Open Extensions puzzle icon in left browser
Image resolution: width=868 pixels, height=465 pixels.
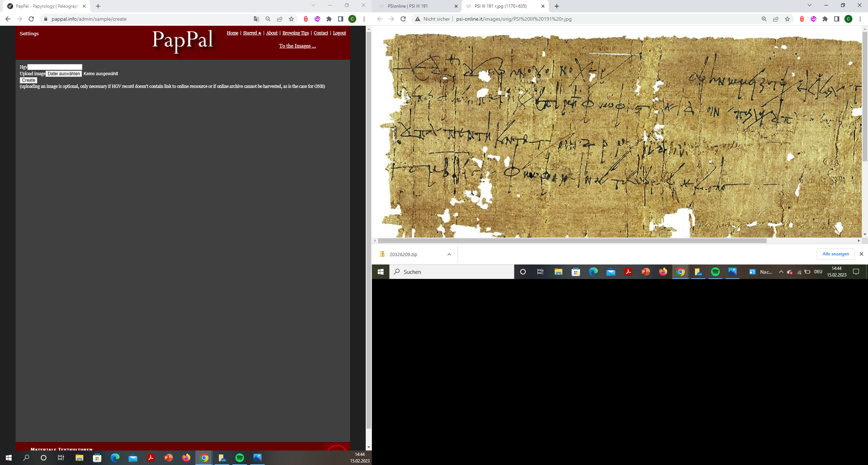click(x=329, y=19)
